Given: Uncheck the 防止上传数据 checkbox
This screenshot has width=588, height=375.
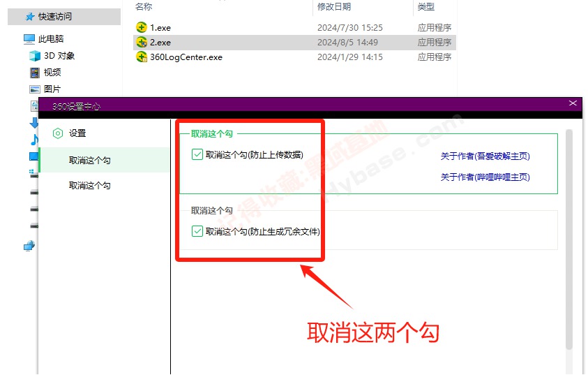Looking at the screenshot, I should (x=197, y=154).
